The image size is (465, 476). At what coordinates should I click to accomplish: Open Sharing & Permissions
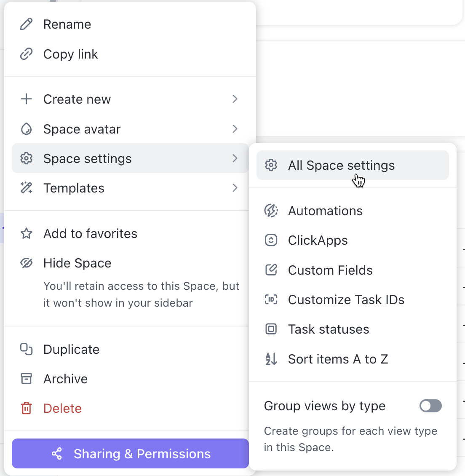pyautogui.click(x=130, y=454)
